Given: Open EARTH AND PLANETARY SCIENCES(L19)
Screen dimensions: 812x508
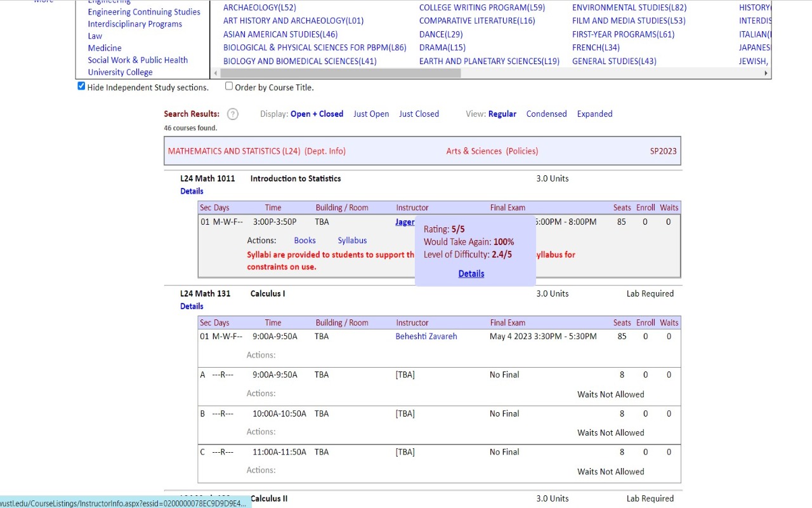Looking at the screenshot, I should 489,62.
